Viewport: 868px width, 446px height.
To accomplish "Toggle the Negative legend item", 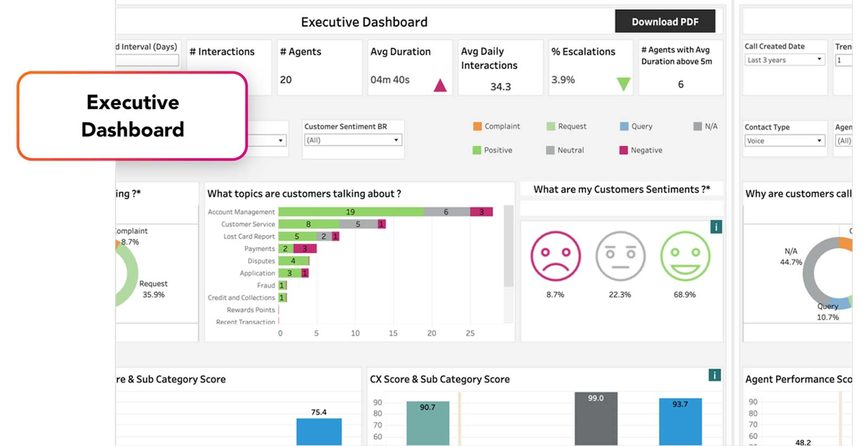I will click(x=640, y=150).
